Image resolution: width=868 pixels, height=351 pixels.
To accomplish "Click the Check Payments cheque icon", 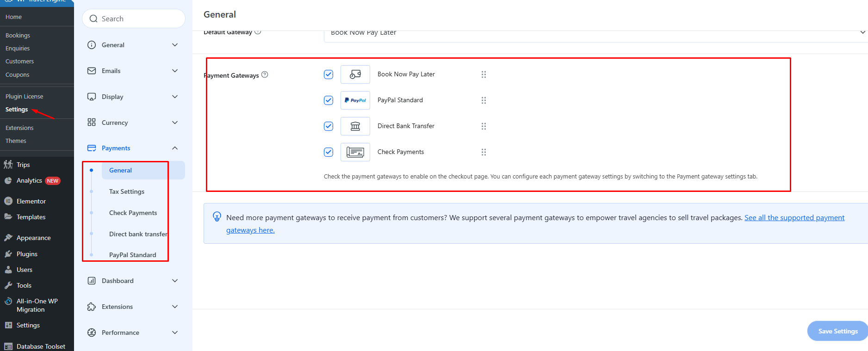I will (355, 152).
